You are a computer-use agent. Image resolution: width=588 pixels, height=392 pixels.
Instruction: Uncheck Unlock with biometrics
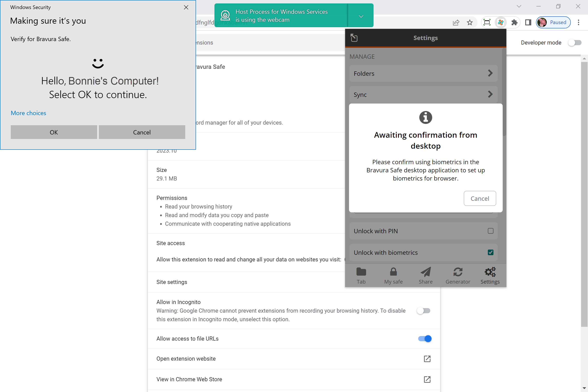pos(490,252)
